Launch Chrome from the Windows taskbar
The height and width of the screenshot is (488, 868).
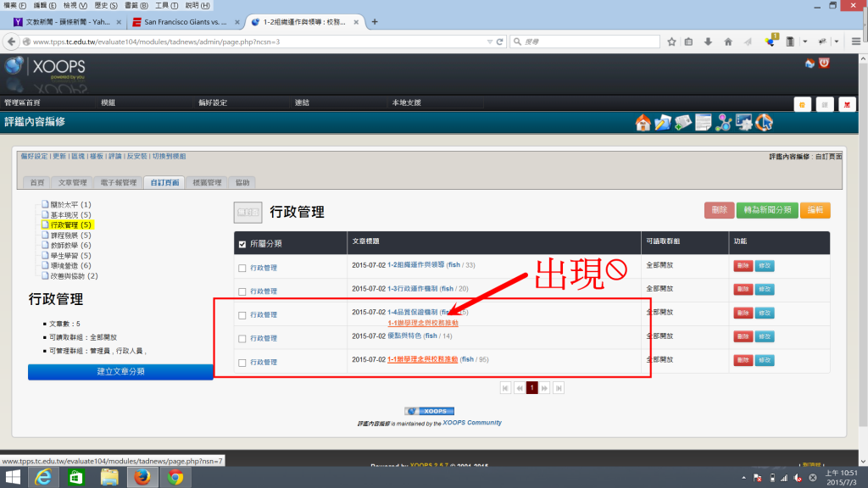point(175,478)
